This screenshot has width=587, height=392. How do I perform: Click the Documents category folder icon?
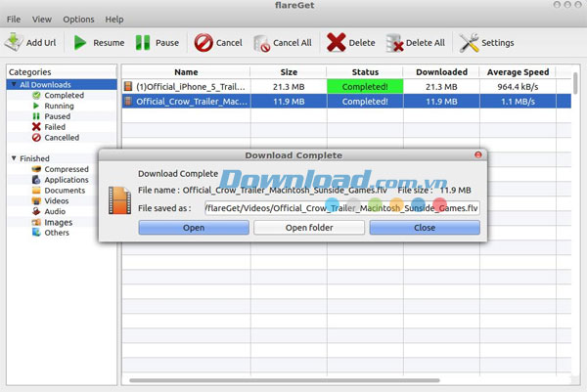[x=36, y=190]
